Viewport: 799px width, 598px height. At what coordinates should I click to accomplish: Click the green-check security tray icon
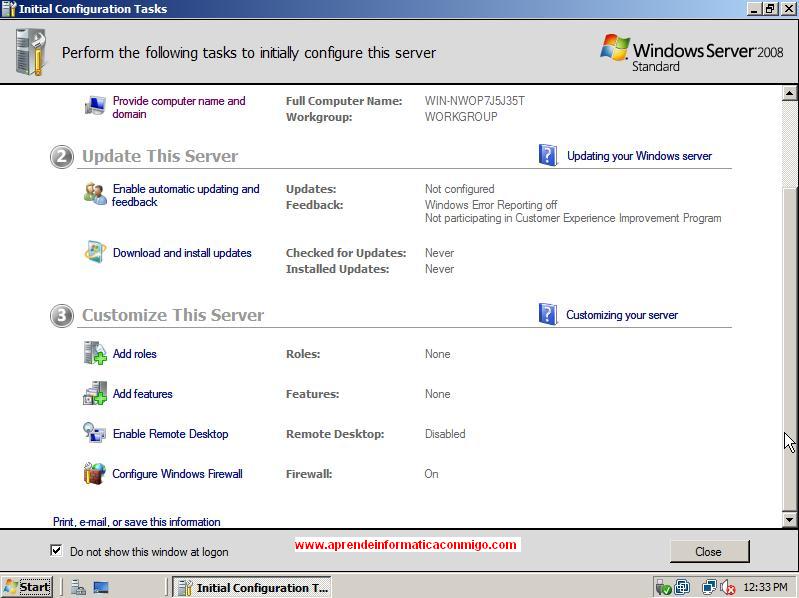tap(663, 587)
